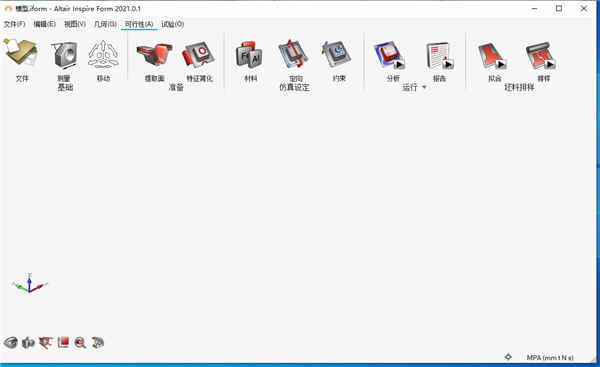
Task: Click the magnifier zoom view icon
Action: coord(80,343)
